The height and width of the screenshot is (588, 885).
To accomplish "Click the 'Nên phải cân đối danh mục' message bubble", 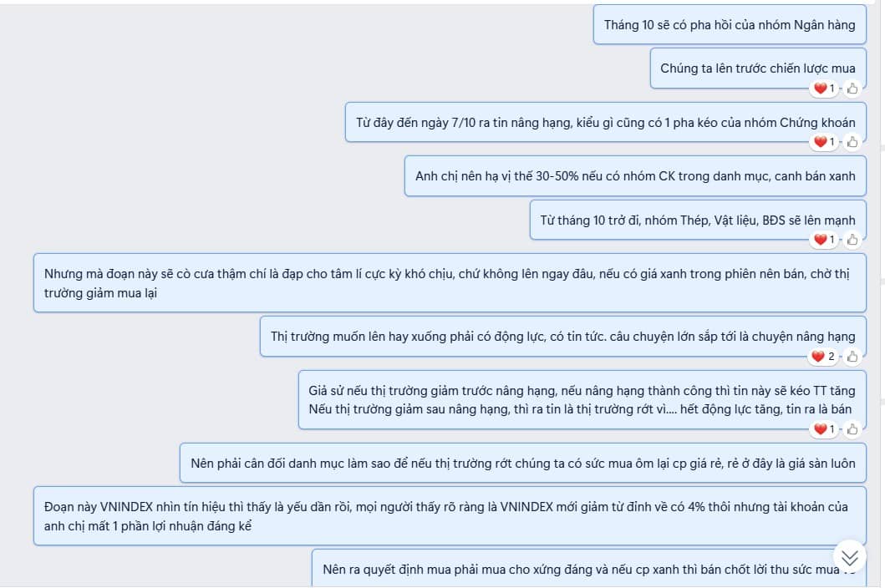I will click(x=523, y=463).
